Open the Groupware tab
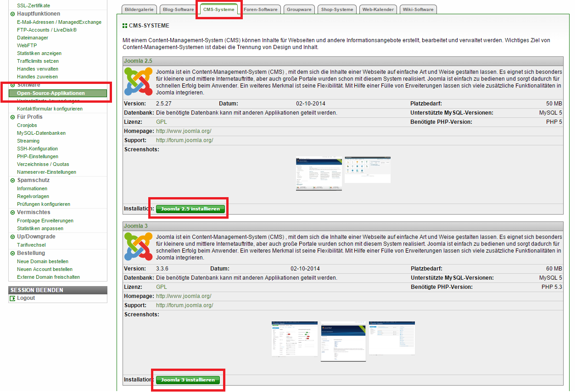This screenshot has height=392, width=576. point(299,9)
